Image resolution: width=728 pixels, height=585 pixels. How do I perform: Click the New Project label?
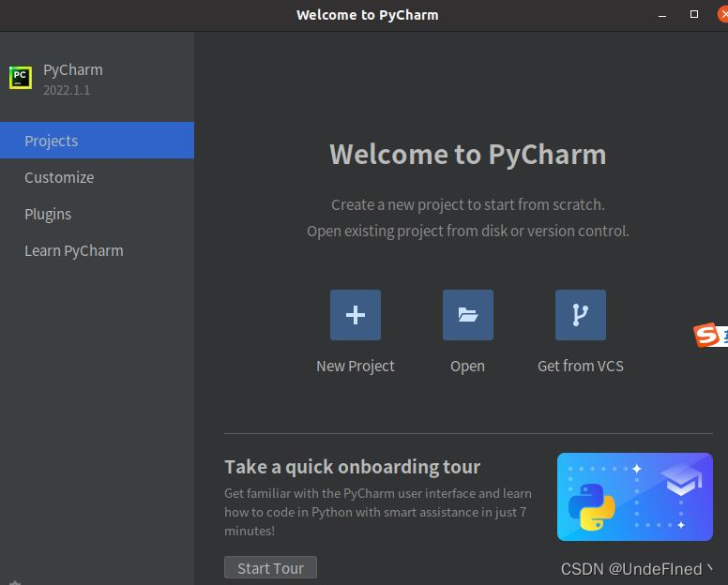coord(356,366)
